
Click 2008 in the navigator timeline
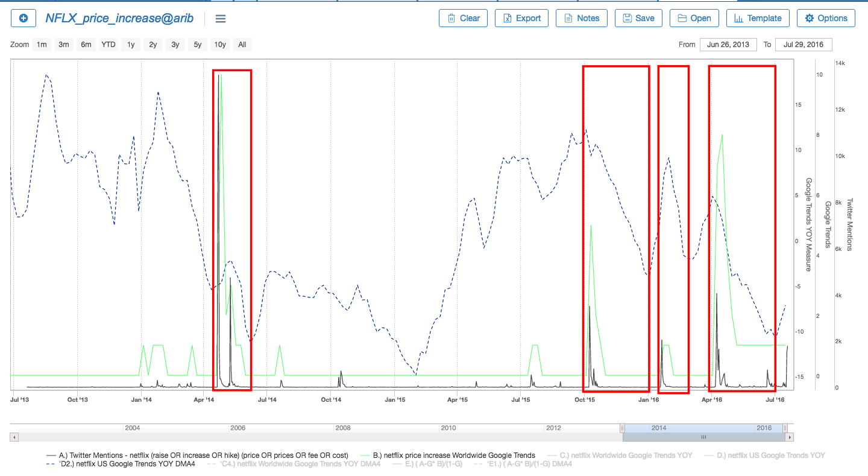(x=342, y=428)
